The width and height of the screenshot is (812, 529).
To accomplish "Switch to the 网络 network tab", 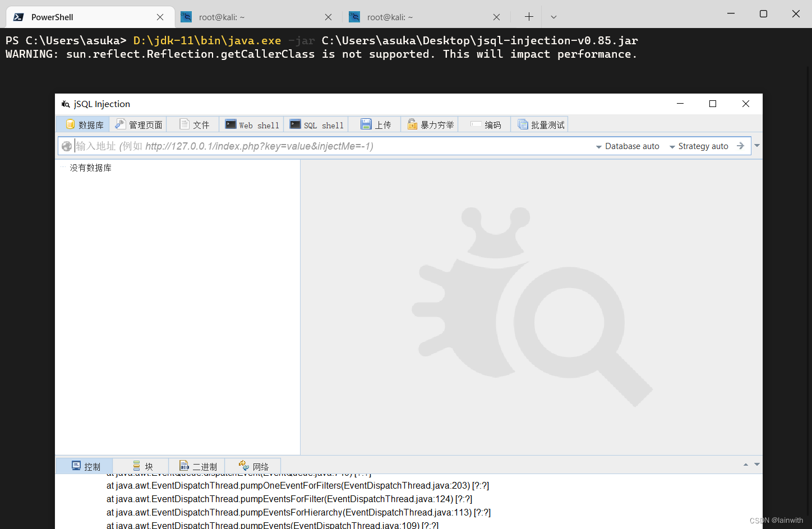I will point(253,466).
